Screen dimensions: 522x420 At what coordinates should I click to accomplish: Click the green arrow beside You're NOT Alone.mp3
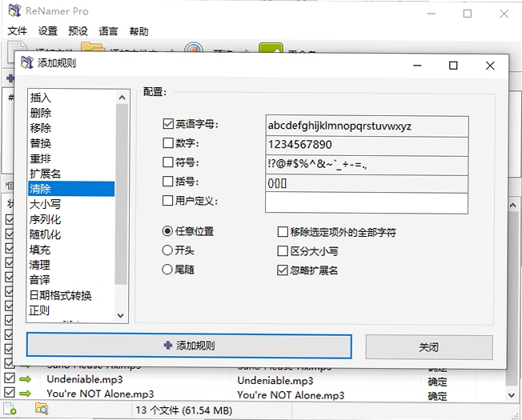[25, 394]
